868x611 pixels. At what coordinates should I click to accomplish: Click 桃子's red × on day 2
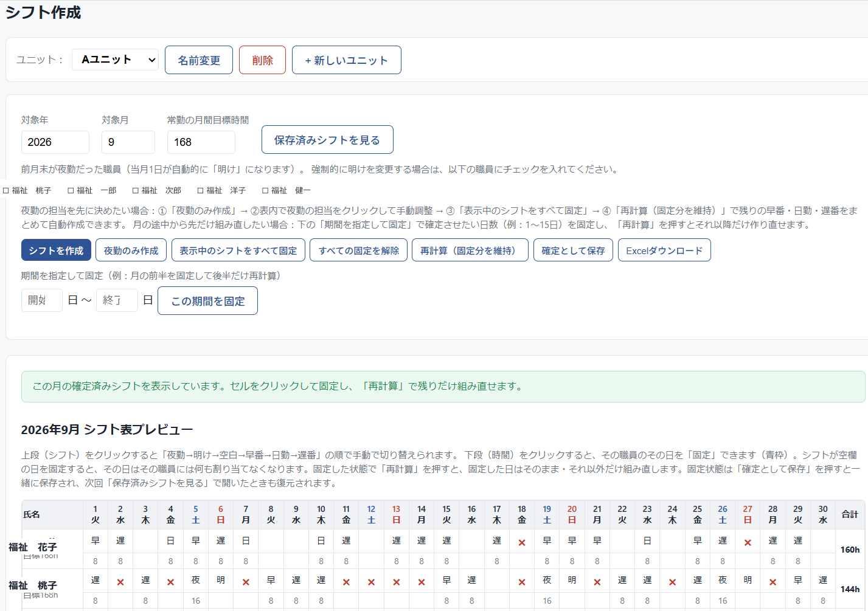120,582
